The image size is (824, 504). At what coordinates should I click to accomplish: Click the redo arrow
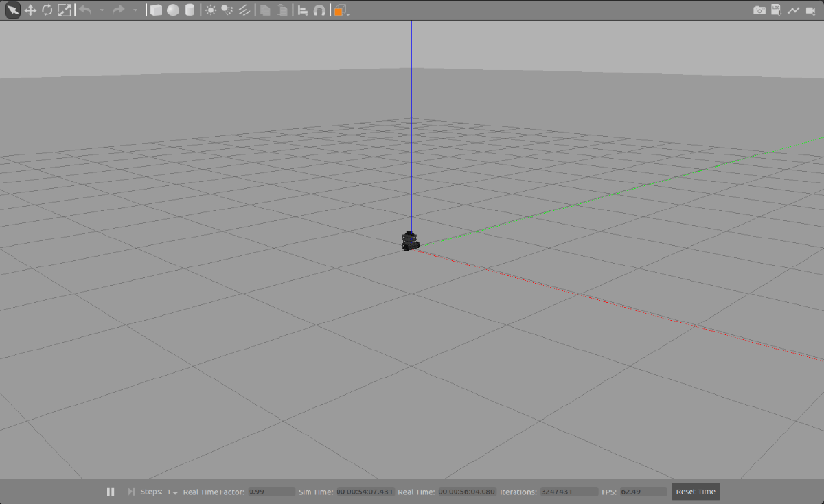click(x=118, y=10)
